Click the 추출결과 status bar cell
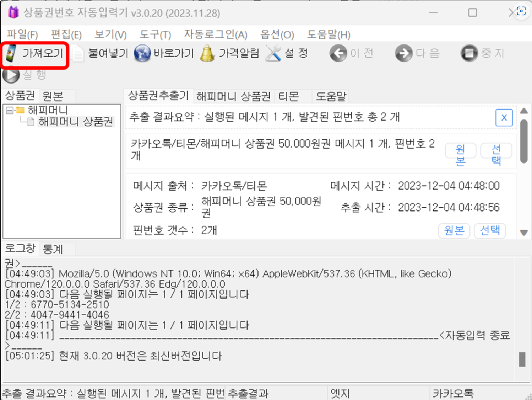 point(276,393)
